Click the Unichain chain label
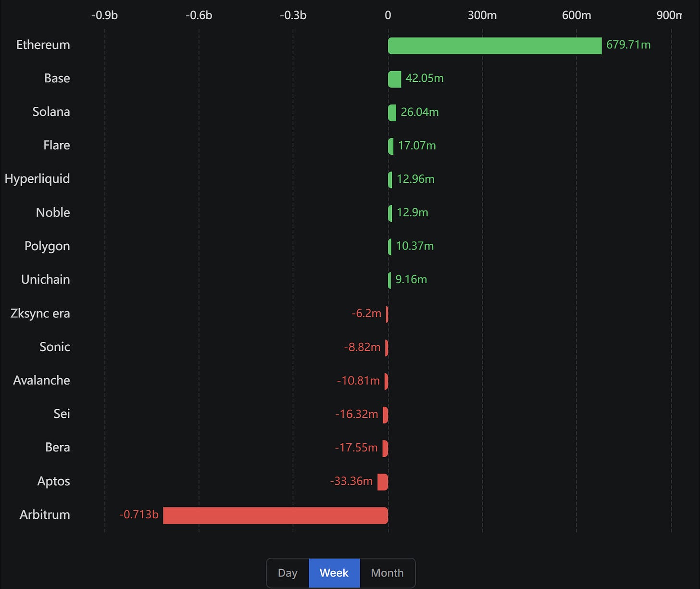Image resolution: width=700 pixels, height=589 pixels. [x=46, y=279]
